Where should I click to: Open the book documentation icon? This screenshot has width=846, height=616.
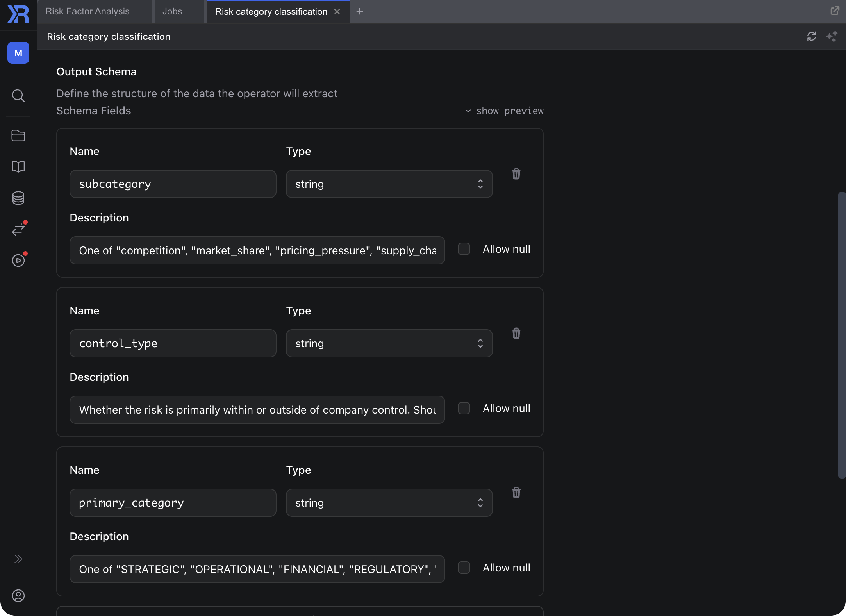click(18, 167)
